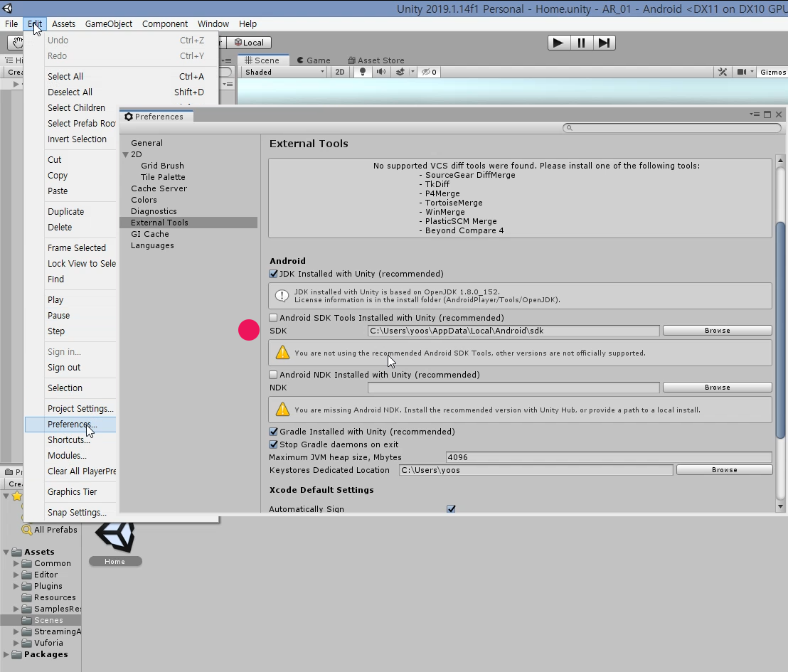The image size is (788, 672).
Task: Click the Preferences scrollbar up arrow
Action: [780, 161]
